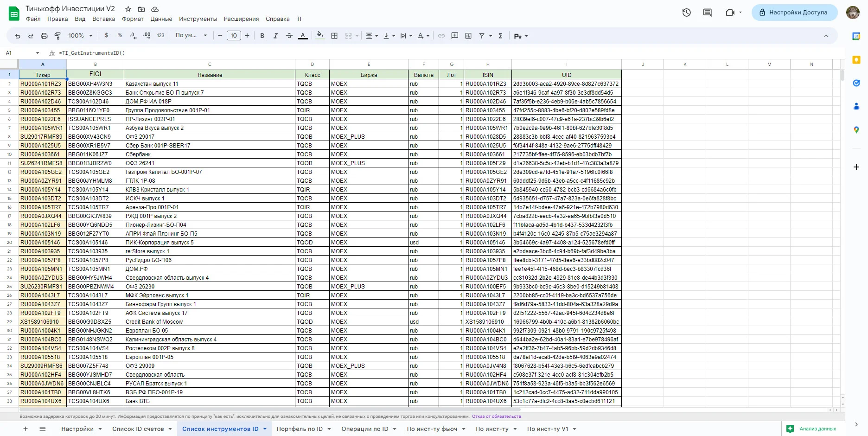The height and width of the screenshot is (436, 868).
Task: Switch to the Список ID счетов sheet
Action: [x=138, y=429]
